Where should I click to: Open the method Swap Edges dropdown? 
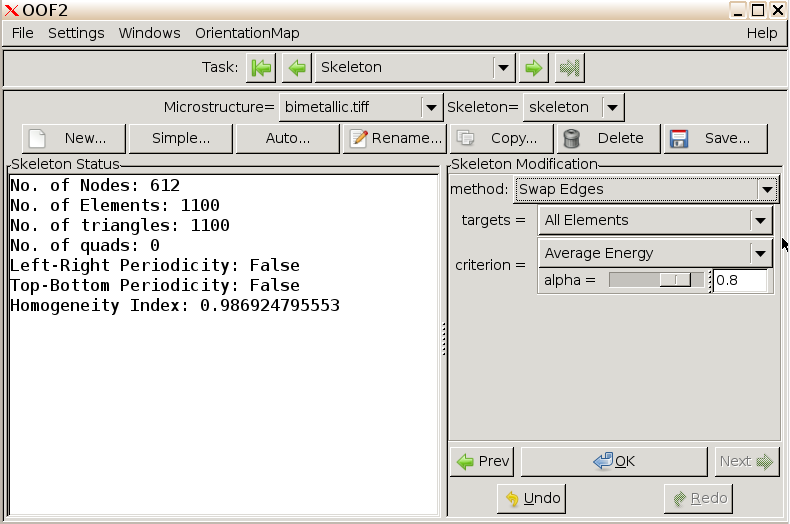point(646,189)
